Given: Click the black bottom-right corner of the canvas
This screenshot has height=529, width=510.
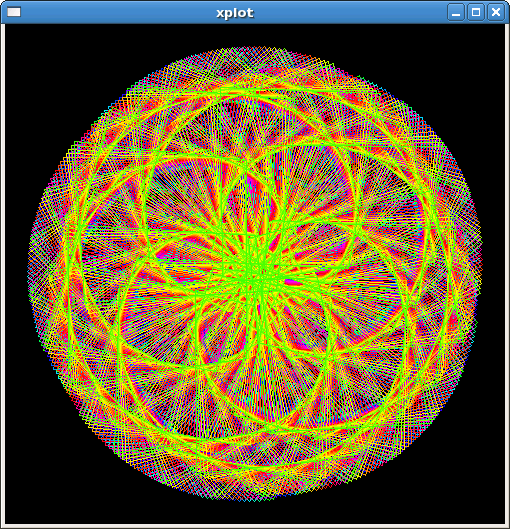Looking at the screenshot, I should pyautogui.click(x=490, y=509).
